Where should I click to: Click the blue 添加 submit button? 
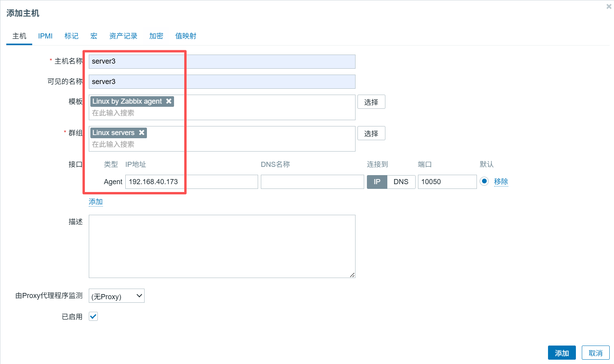click(x=562, y=353)
